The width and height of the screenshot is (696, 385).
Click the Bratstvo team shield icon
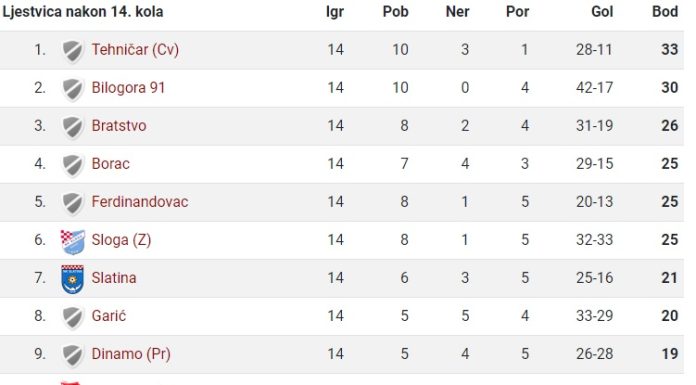(x=73, y=127)
